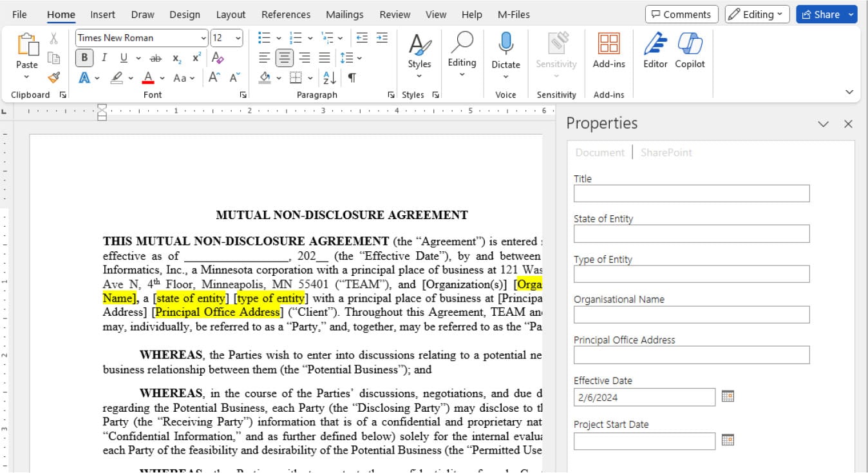Image resolution: width=868 pixels, height=473 pixels.
Task: Increase paragraph indent
Action: pyautogui.click(x=382, y=38)
